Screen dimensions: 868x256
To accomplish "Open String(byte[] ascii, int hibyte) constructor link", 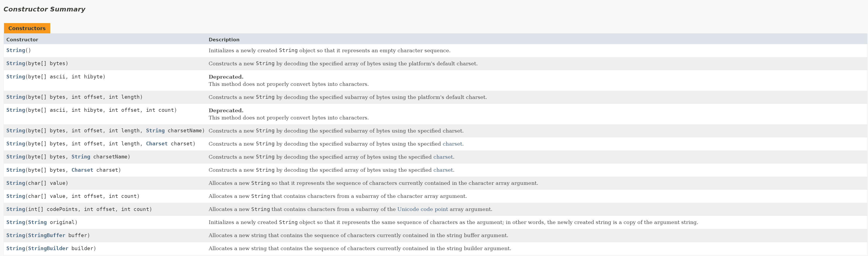I will [x=15, y=77].
